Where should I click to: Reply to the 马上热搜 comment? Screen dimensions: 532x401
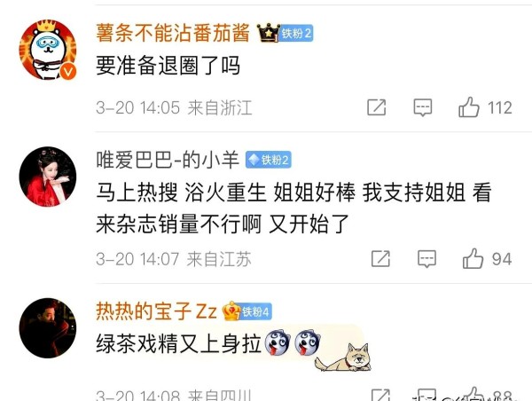(426, 259)
